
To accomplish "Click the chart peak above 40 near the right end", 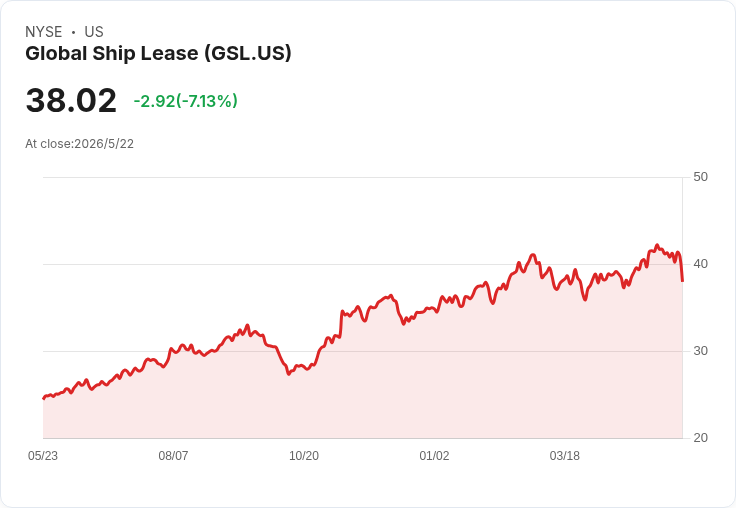I will click(657, 245).
